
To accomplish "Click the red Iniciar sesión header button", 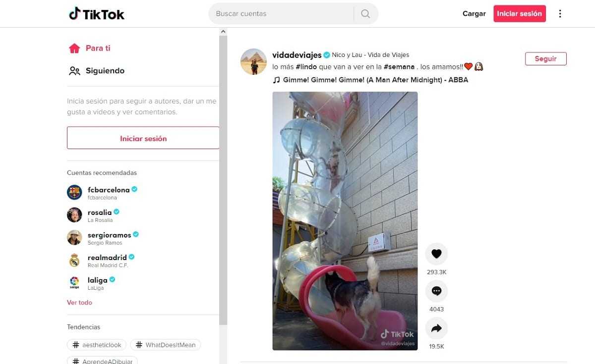I will pyautogui.click(x=519, y=14).
